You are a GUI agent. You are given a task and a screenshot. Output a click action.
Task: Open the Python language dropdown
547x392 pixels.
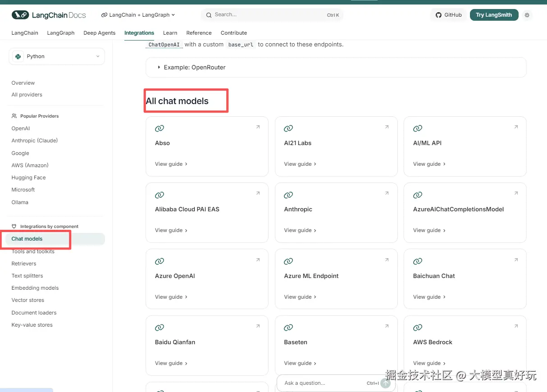pos(57,56)
